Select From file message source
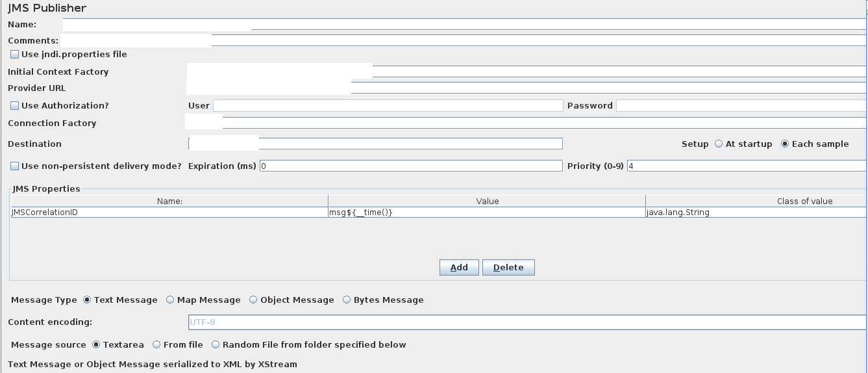Image resolution: width=868 pixels, height=373 pixels. click(x=156, y=345)
